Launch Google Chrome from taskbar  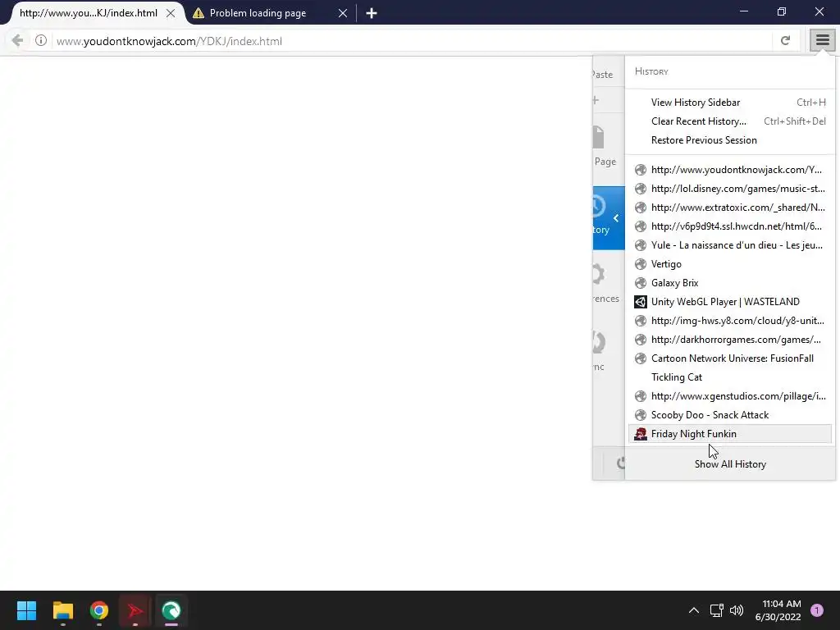tap(99, 610)
